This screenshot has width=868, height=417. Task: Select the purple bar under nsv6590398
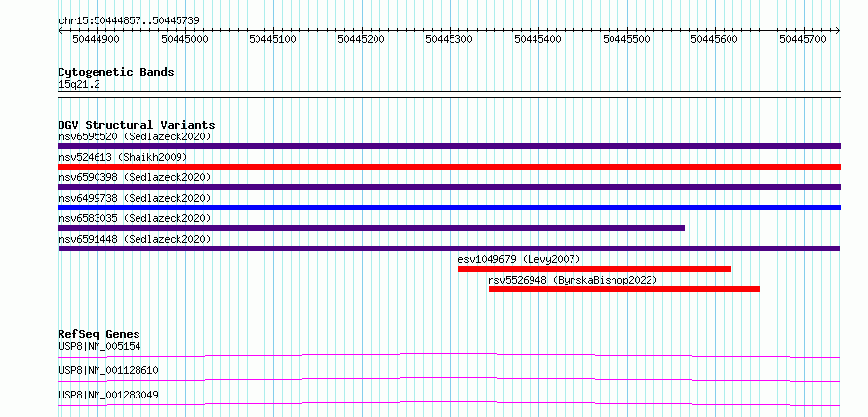(x=449, y=187)
